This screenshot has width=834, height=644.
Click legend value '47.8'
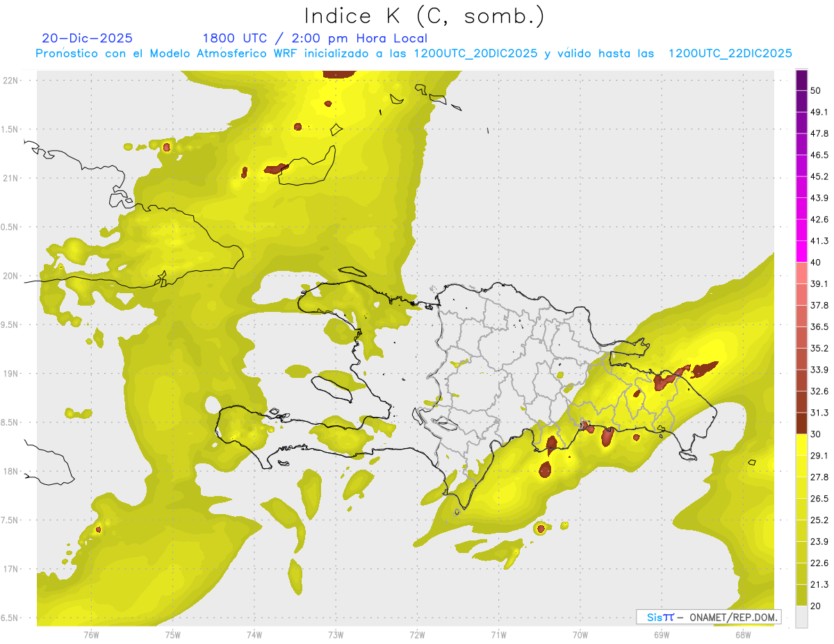[819, 133]
